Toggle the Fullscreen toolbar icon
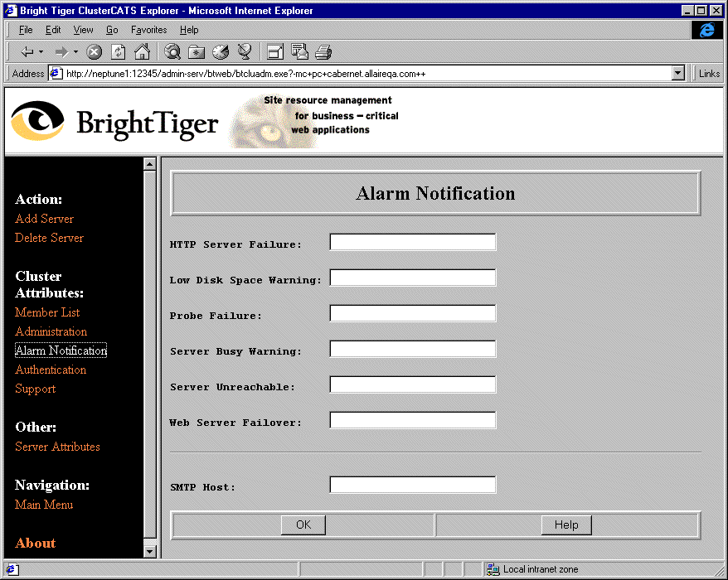 click(275, 52)
